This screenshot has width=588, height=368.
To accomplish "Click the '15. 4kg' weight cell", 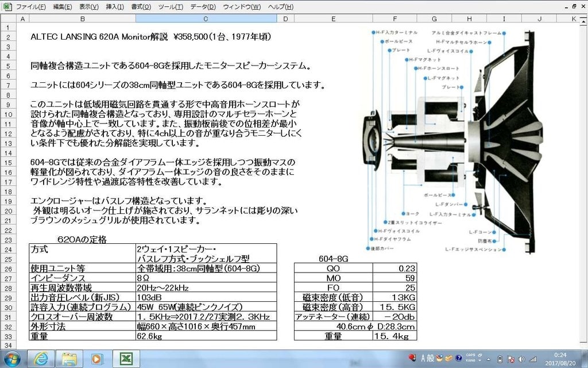I will (x=395, y=336).
